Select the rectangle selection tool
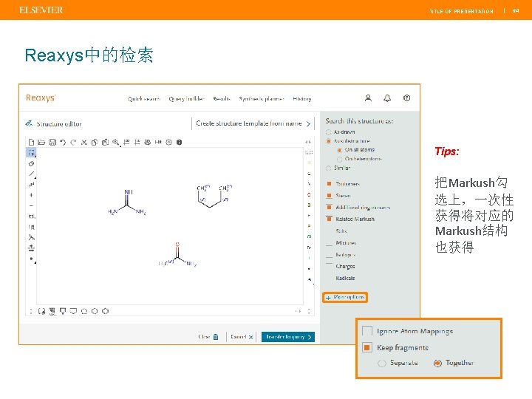The height and width of the screenshot is (399, 532). (31, 153)
